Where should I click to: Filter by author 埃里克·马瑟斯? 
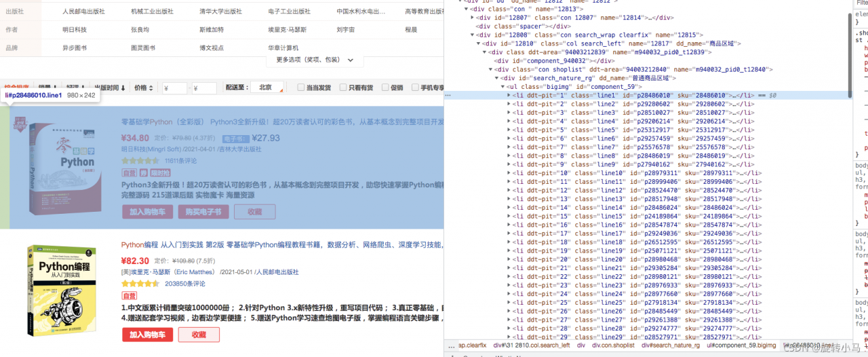tap(289, 30)
